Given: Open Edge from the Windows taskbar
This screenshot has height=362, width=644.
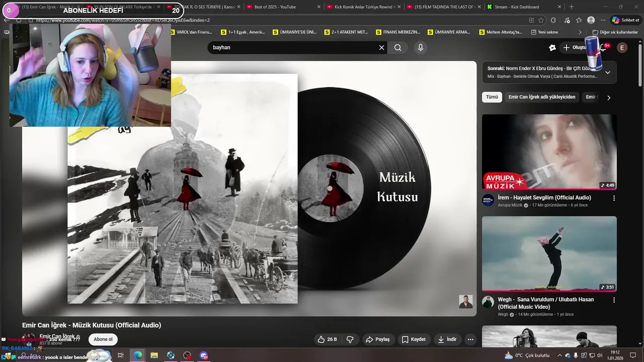Looking at the screenshot, I should 137,355.
